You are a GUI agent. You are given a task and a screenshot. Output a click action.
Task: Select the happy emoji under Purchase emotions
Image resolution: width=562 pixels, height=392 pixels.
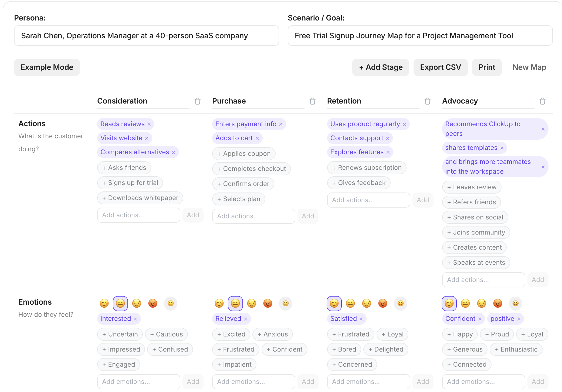(x=219, y=304)
